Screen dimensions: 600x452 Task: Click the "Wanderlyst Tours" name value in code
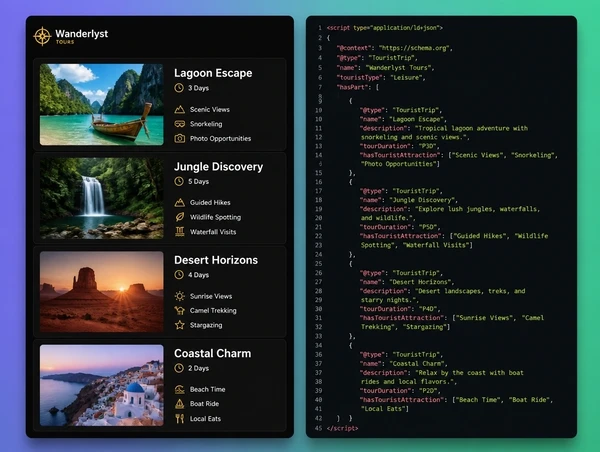(x=400, y=68)
